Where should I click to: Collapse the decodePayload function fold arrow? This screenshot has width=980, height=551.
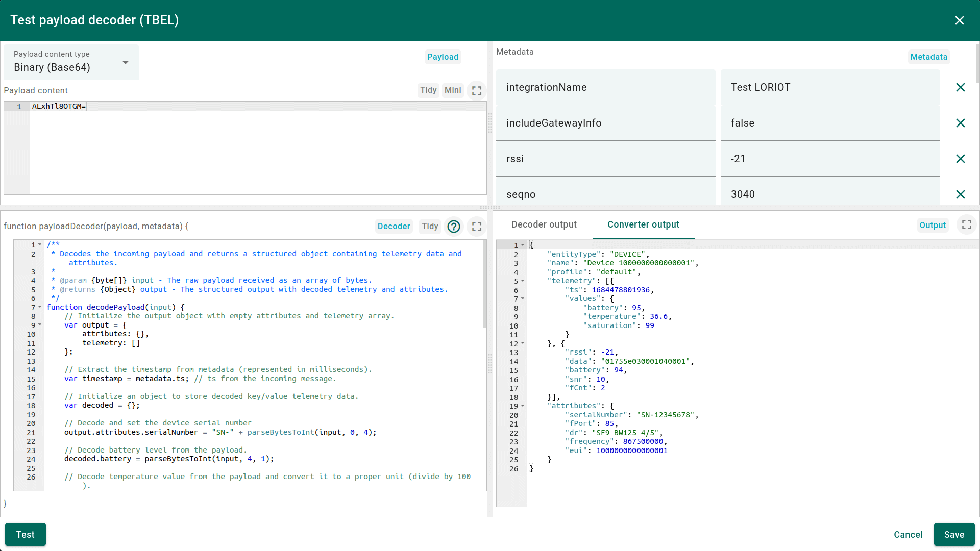(x=40, y=307)
